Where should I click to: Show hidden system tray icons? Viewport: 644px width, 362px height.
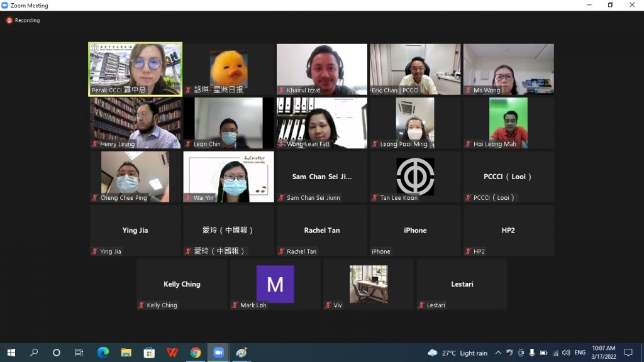coord(498,353)
